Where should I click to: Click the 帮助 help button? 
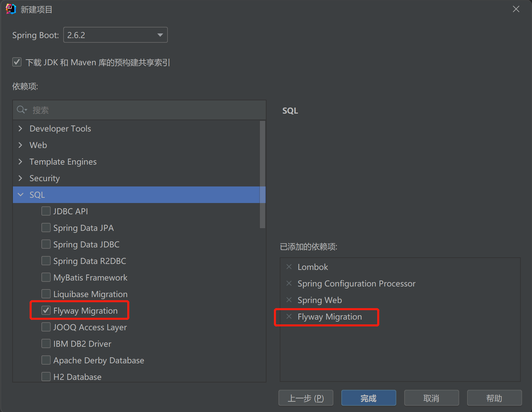[x=495, y=398]
